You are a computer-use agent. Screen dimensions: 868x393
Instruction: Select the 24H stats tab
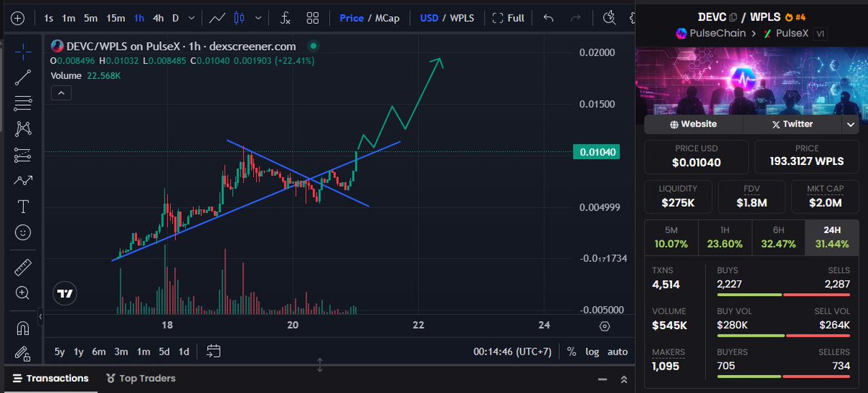point(832,237)
